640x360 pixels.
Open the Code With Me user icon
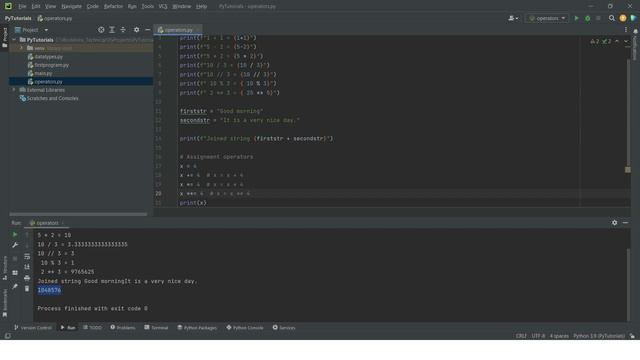(x=513, y=18)
